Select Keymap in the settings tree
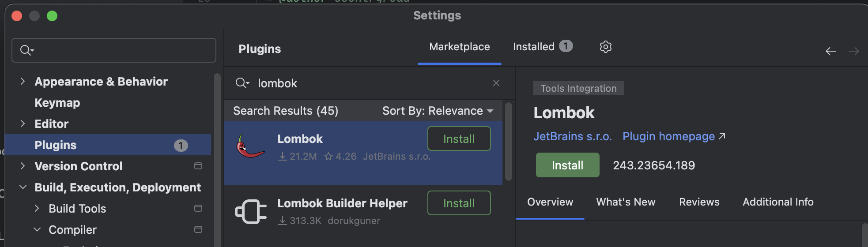 pos(57,103)
